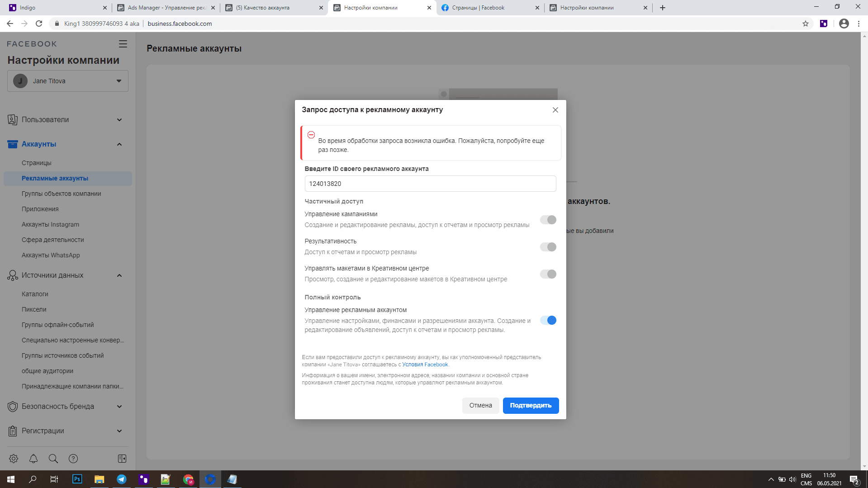Open File Explorer from the taskbar
Screen dimensions: 868x488
(100, 479)
